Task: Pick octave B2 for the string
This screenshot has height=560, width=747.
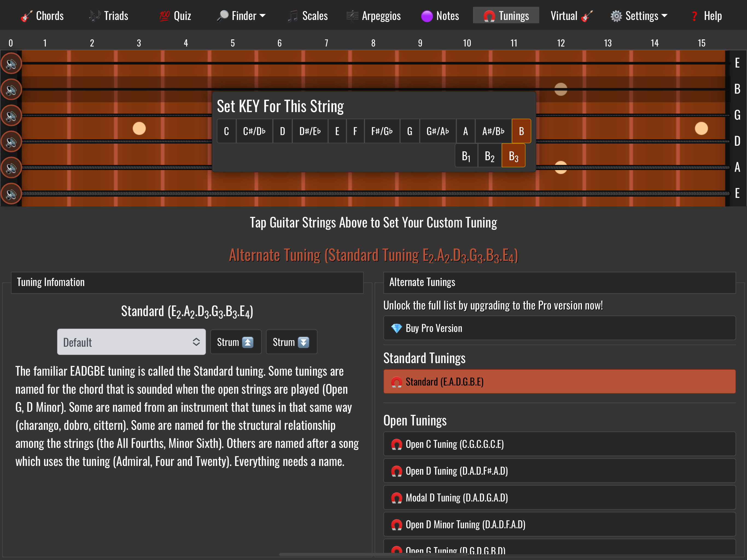Action: [x=490, y=156]
